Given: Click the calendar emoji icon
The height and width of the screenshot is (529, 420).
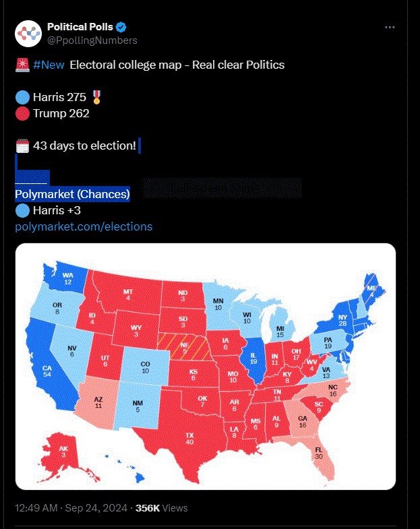Looking at the screenshot, I should coord(22,146).
